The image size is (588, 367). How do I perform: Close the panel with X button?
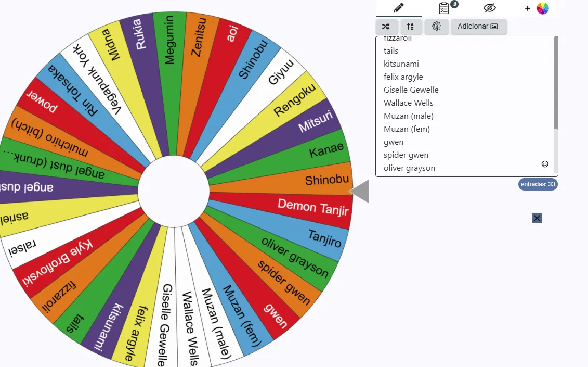point(537,218)
